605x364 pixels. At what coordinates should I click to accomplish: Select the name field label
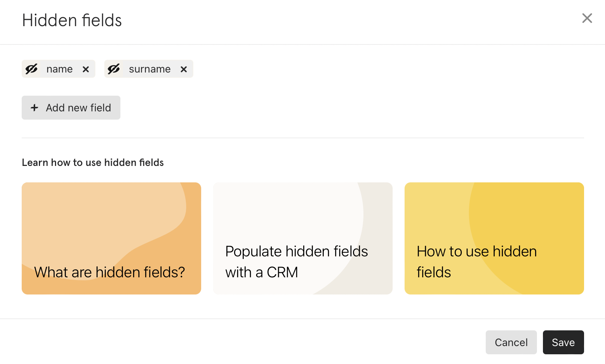coord(59,69)
